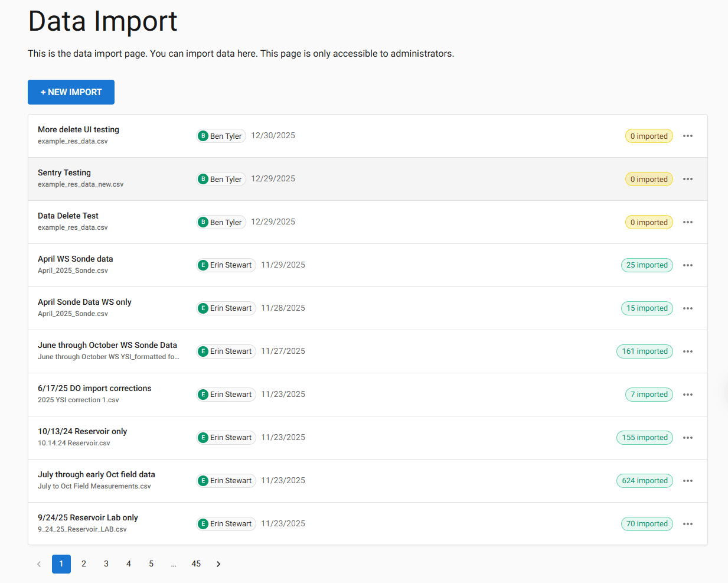The height and width of the screenshot is (583, 728).
Task: Open options for July through early Oct field data
Action: [x=688, y=481]
